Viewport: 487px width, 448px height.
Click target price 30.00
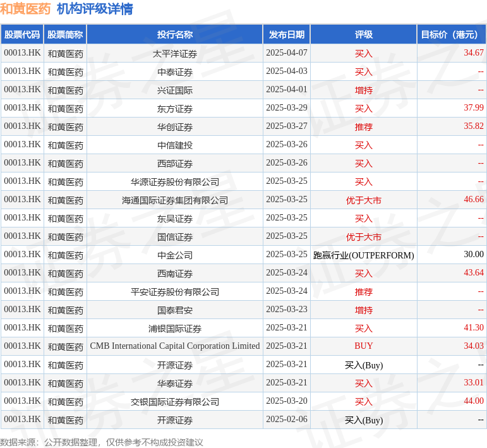coord(474,255)
